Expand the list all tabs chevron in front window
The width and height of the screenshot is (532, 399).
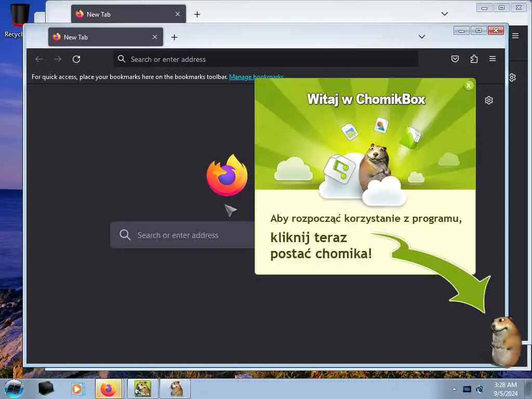pyautogui.click(x=422, y=37)
